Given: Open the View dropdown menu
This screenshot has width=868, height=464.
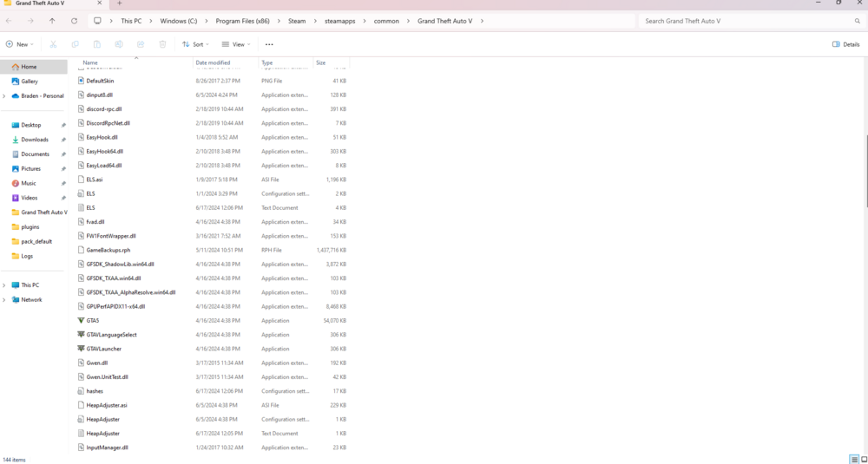Looking at the screenshot, I should tap(236, 44).
